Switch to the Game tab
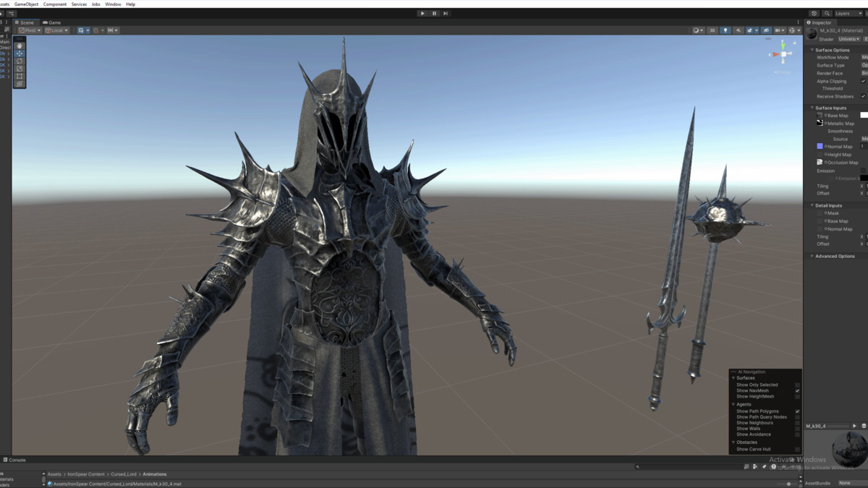 (52, 22)
